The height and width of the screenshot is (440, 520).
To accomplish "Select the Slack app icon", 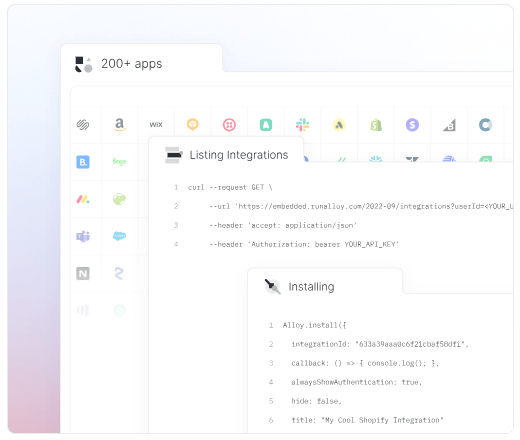I will pos(302,125).
